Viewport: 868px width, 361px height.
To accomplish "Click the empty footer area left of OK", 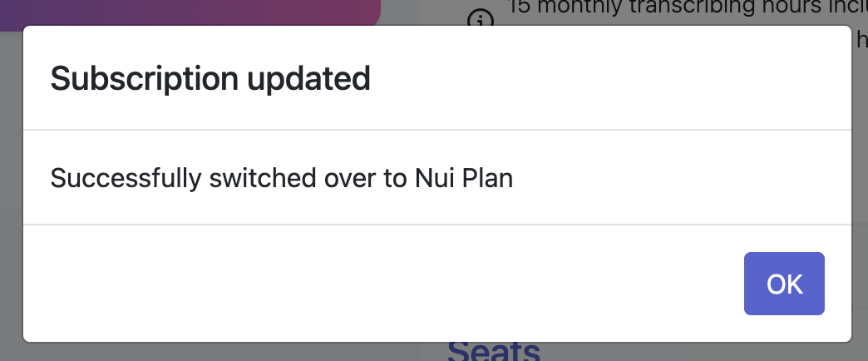I will (x=382, y=284).
